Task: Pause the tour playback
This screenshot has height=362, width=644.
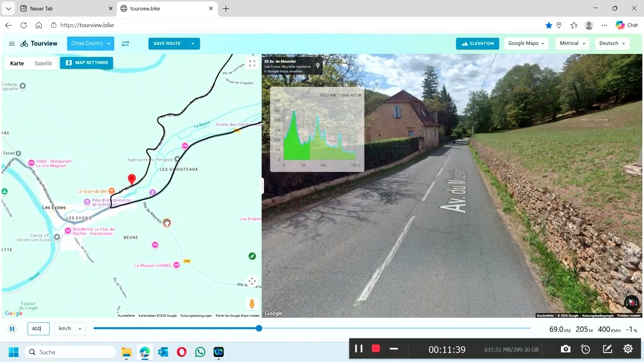Action: pos(12,329)
